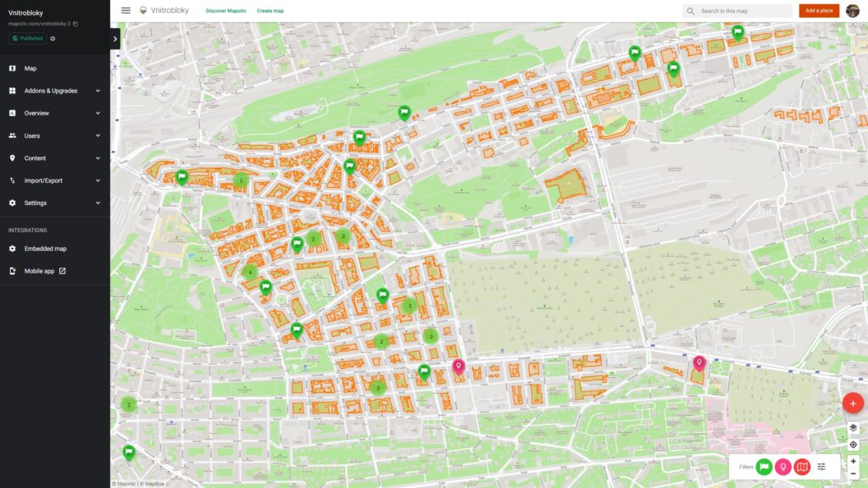Screen dimensions: 868x488
Task: Open the Mobile app integration
Action: [x=55, y=271]
